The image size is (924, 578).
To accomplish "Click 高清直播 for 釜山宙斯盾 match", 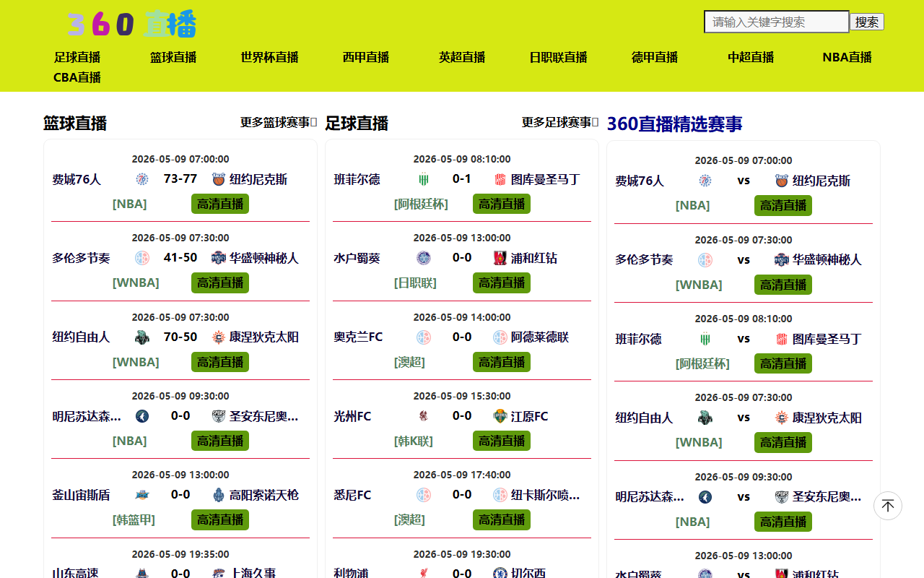I will click(x=220, y=519).
